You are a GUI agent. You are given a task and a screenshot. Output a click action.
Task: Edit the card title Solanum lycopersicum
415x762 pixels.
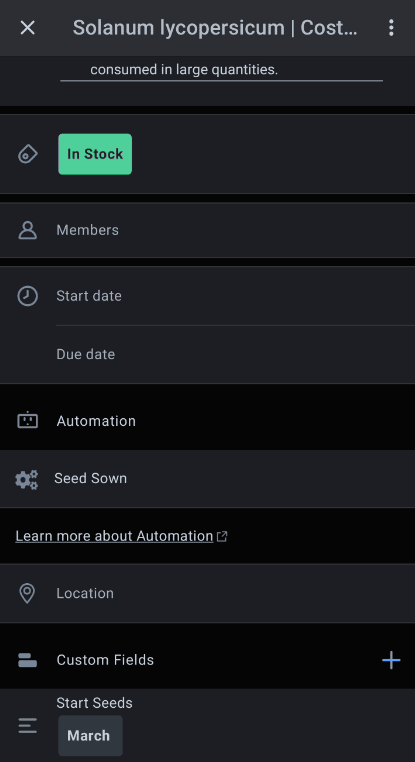pos(215,28)
